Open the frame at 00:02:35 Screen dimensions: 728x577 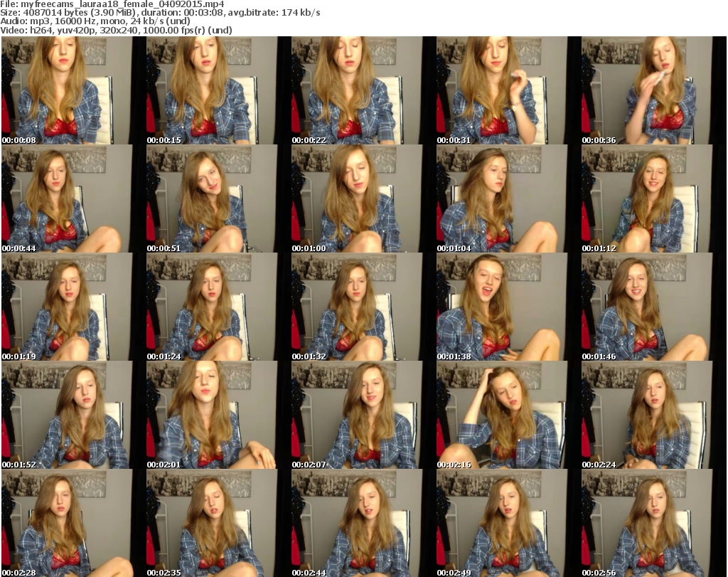point(219,523)
